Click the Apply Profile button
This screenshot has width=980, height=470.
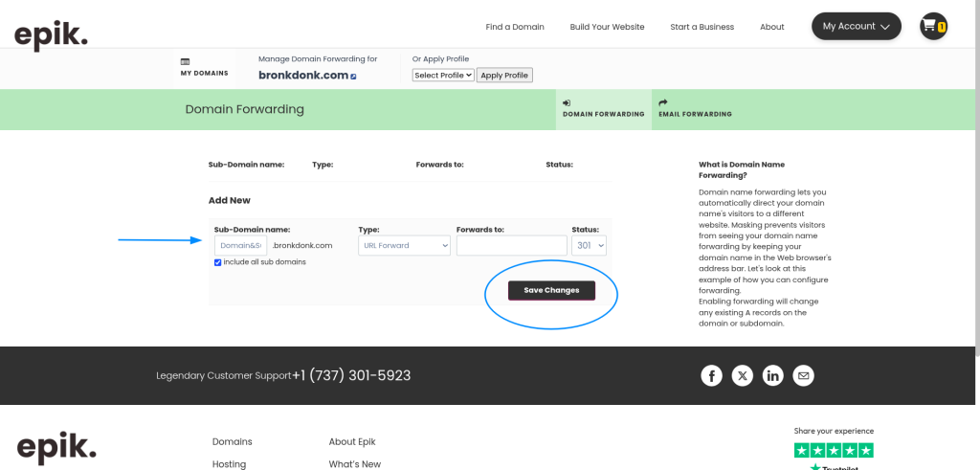pyautogui.click(x=504, y=75)
